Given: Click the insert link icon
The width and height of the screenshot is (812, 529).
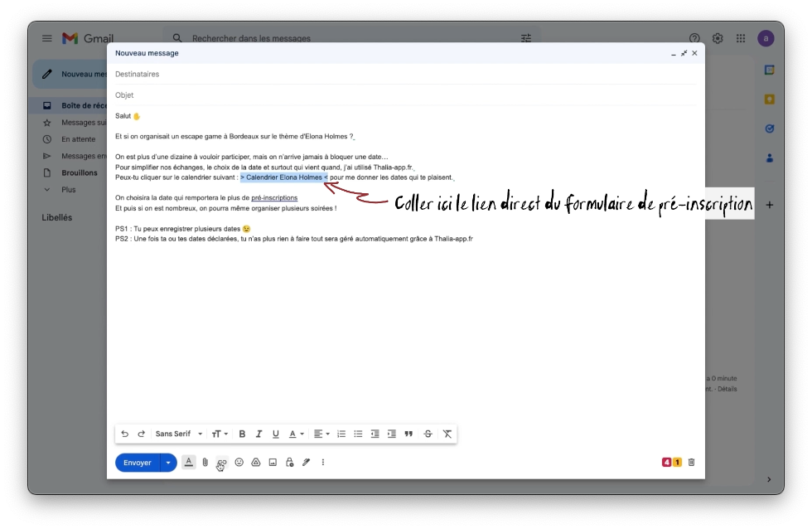Looking at the screenshot, I should pos(222,463).
